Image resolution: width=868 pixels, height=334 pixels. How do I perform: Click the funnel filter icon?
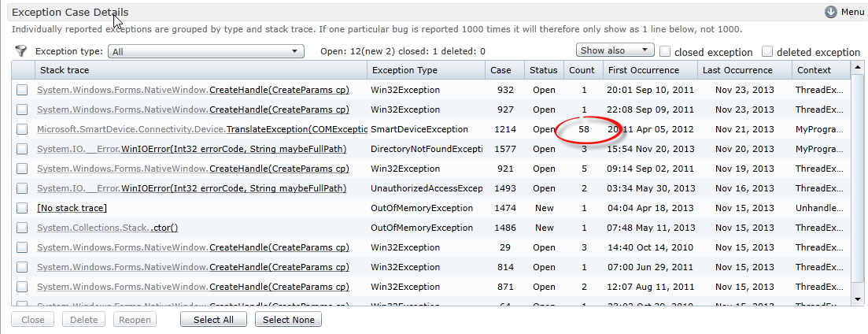tap(21, 51)
